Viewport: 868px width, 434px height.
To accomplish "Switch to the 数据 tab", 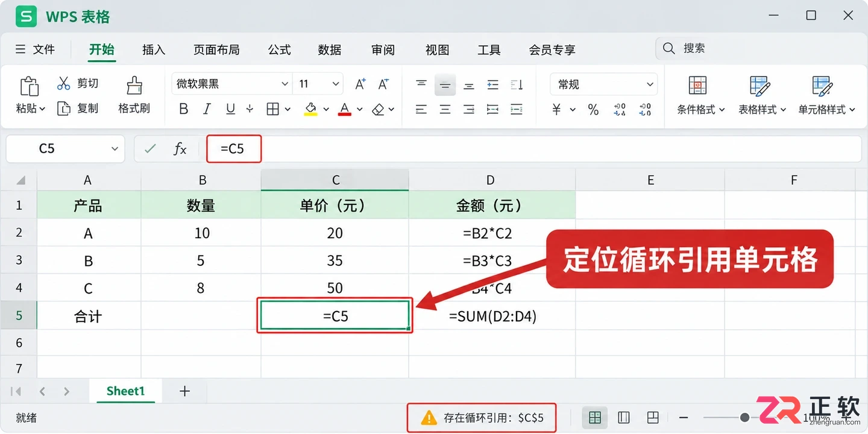I will tap(330, 49).
